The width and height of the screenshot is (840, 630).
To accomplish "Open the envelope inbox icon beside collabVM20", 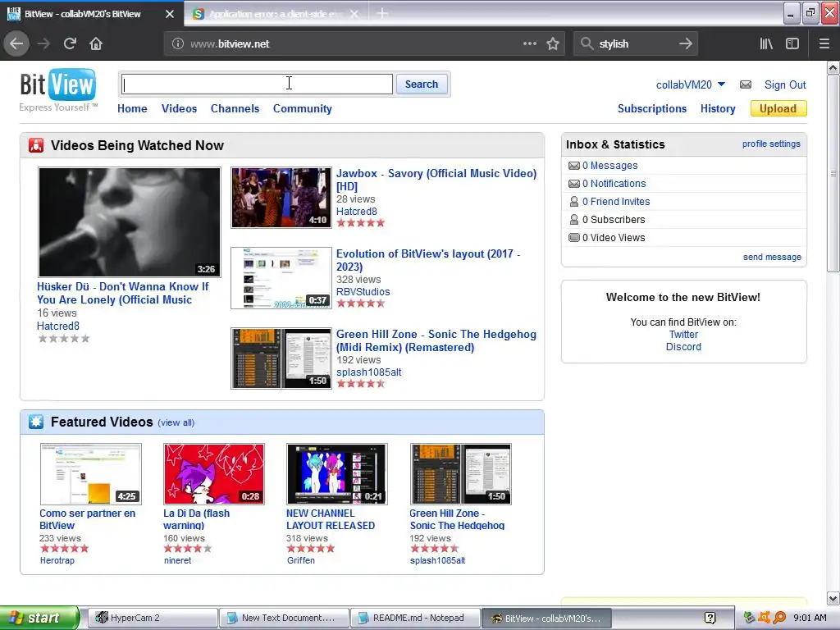I will click(745, 84).
